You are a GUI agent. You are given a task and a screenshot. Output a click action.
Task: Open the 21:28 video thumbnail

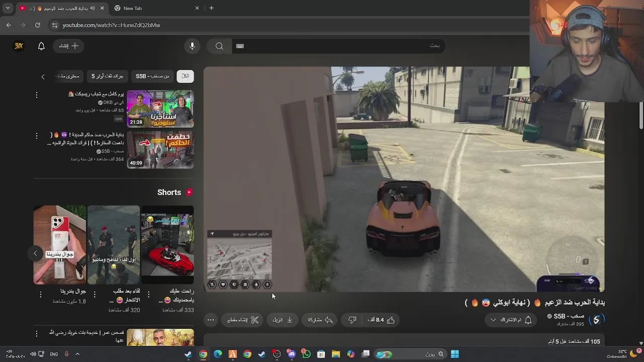coord(160,109)
